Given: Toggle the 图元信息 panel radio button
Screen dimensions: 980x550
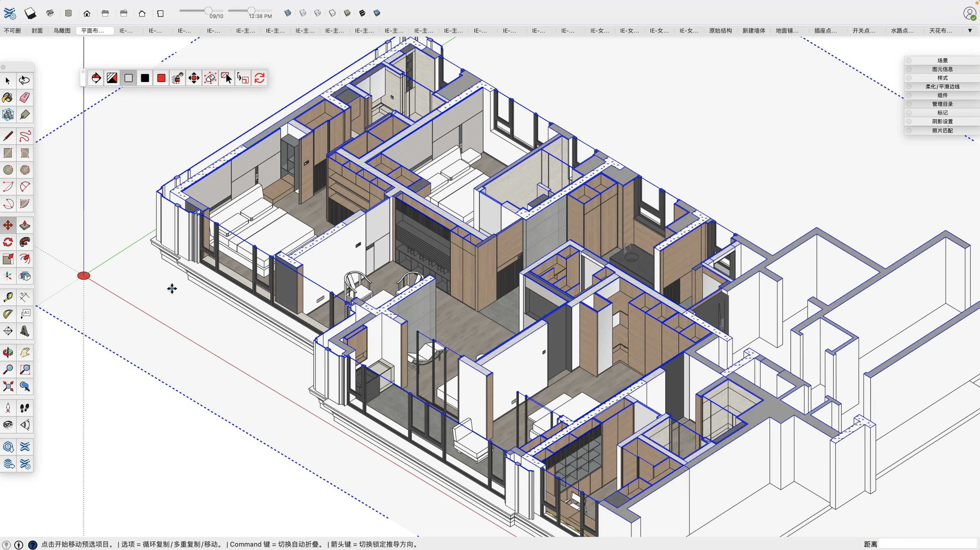Looking at the screenshot, I should pos(909,69).
